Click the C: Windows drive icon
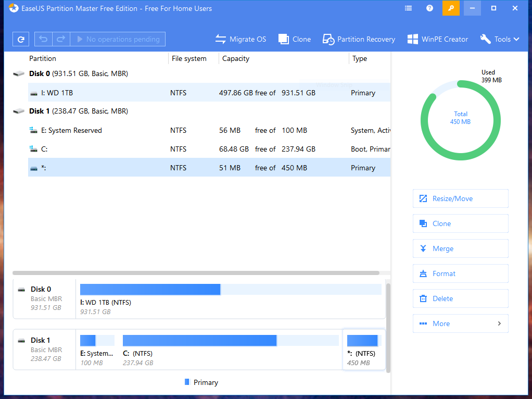This screenshot has height=399, width=532. 33,149
